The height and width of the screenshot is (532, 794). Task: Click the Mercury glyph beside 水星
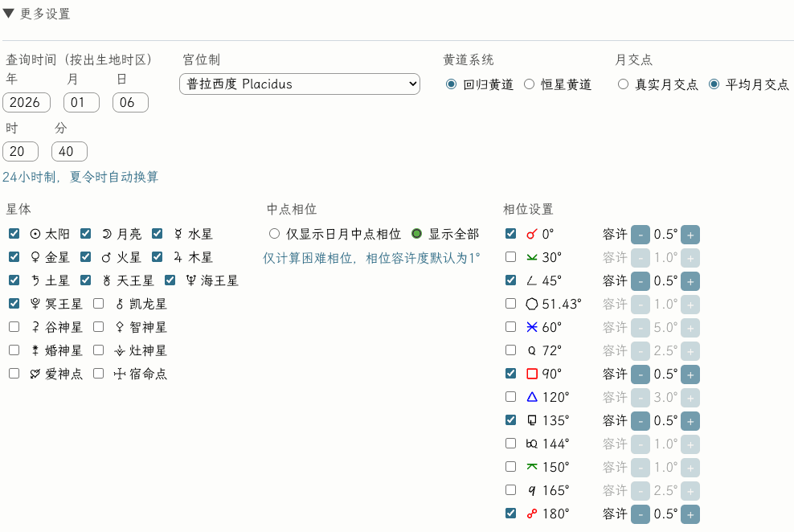(180, 234)
